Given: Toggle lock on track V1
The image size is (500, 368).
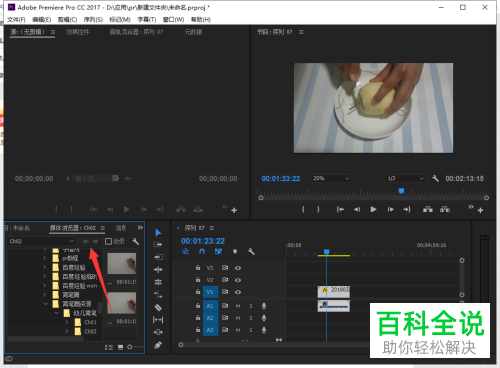Looking at the screenshot, I should (x=198, y=292).
